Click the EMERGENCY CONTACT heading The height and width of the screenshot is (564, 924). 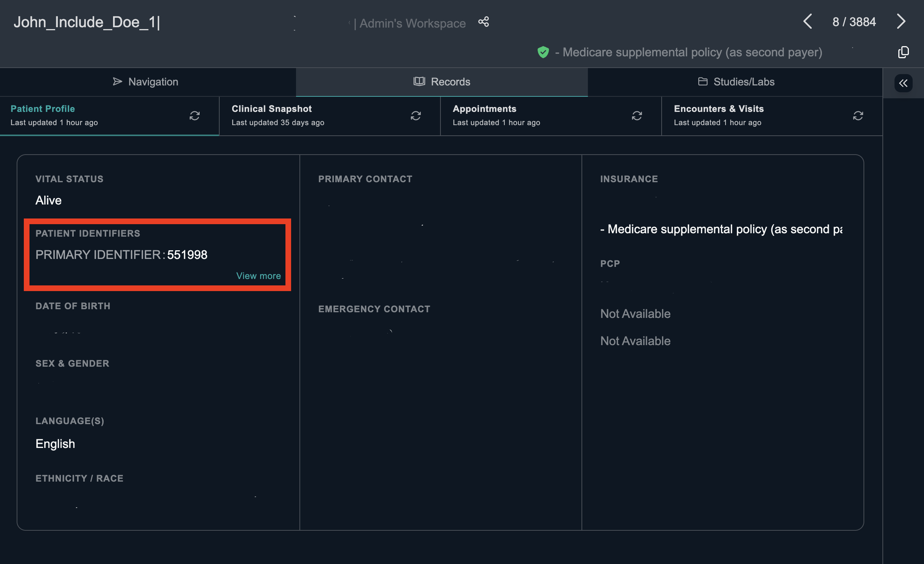point(374,309)
